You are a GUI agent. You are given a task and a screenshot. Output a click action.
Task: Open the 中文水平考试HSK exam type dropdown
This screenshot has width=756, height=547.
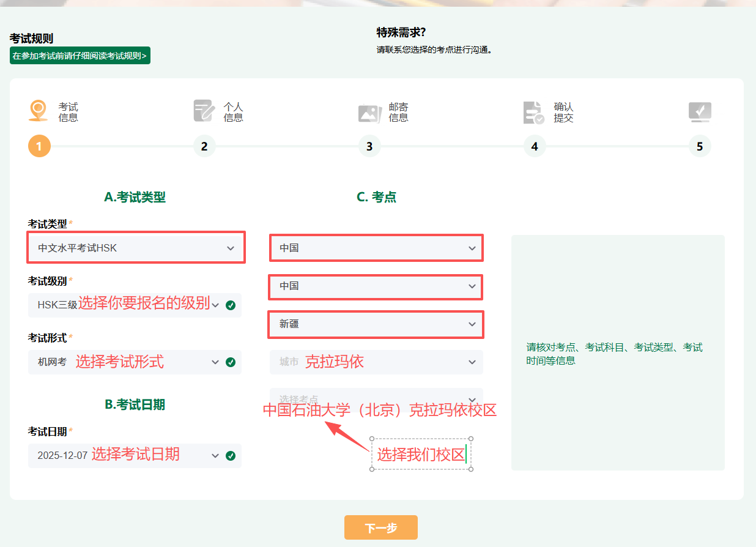[136, 248]
